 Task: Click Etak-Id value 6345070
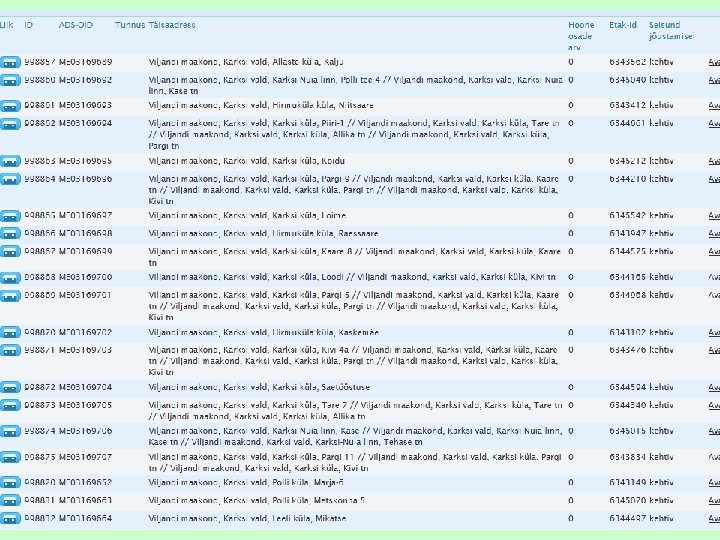[x=627, y=501]
